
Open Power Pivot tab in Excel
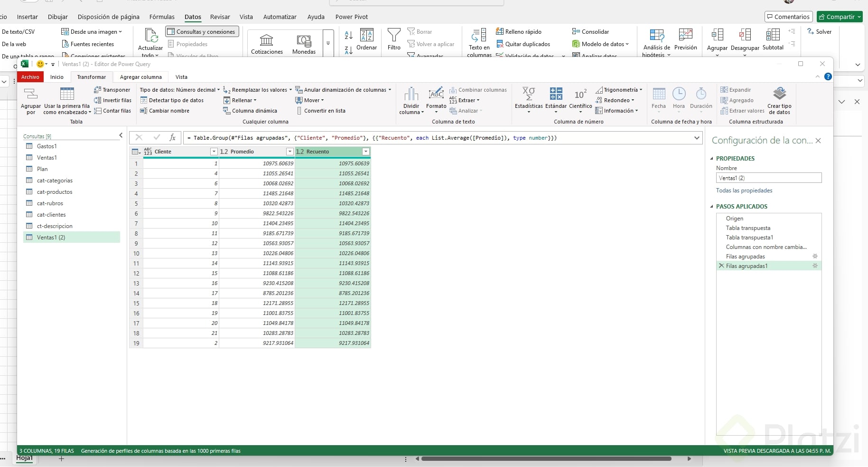[x=352, y=17]
